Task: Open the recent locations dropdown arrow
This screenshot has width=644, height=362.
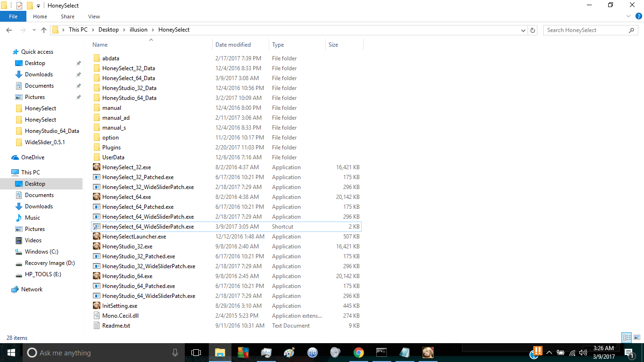Action: 34,30
